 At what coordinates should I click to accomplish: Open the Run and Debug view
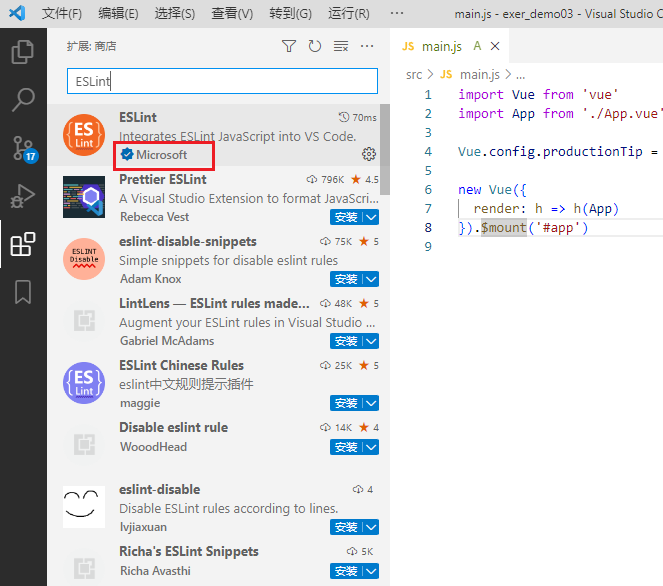coord(23,196)
